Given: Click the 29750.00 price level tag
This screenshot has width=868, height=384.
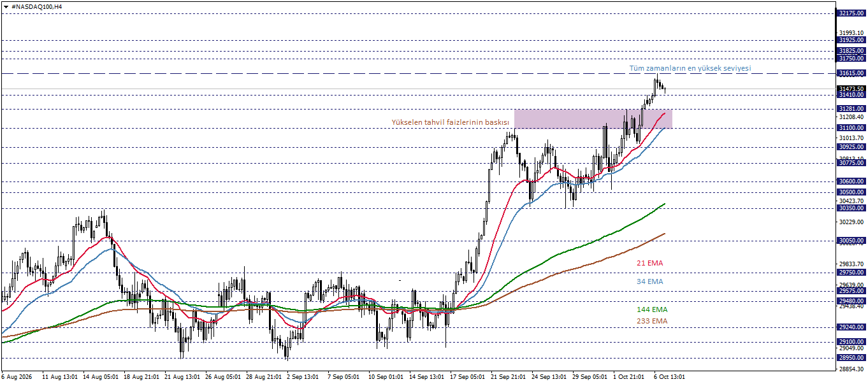Looking at the screenshot, I should (851, 273).
